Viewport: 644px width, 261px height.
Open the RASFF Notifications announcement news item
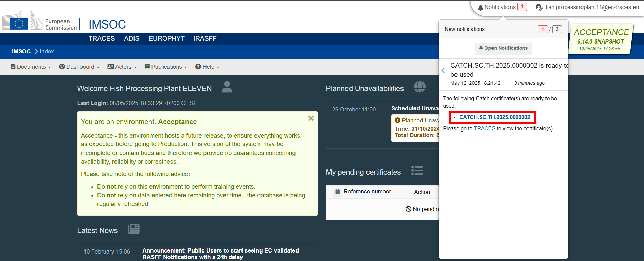point(220,254)
